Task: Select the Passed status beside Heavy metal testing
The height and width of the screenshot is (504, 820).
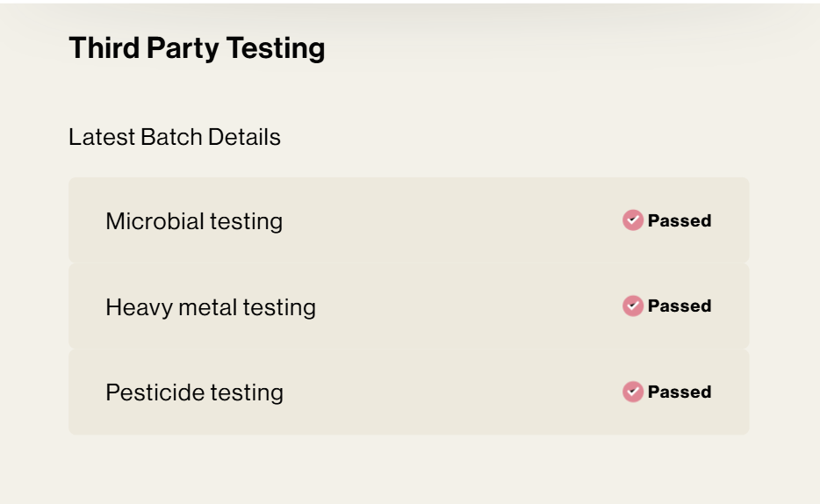Action: pos(680,306)
